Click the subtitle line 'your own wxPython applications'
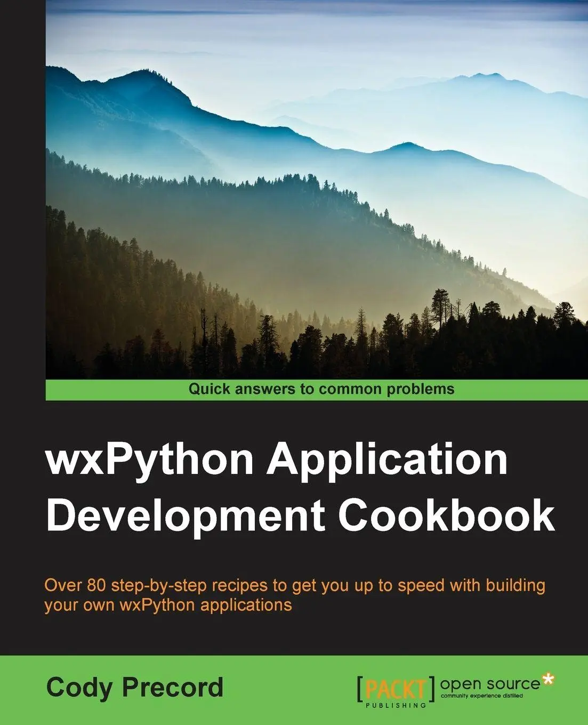This screenshot has height=725, width=588. coord(168,605)
